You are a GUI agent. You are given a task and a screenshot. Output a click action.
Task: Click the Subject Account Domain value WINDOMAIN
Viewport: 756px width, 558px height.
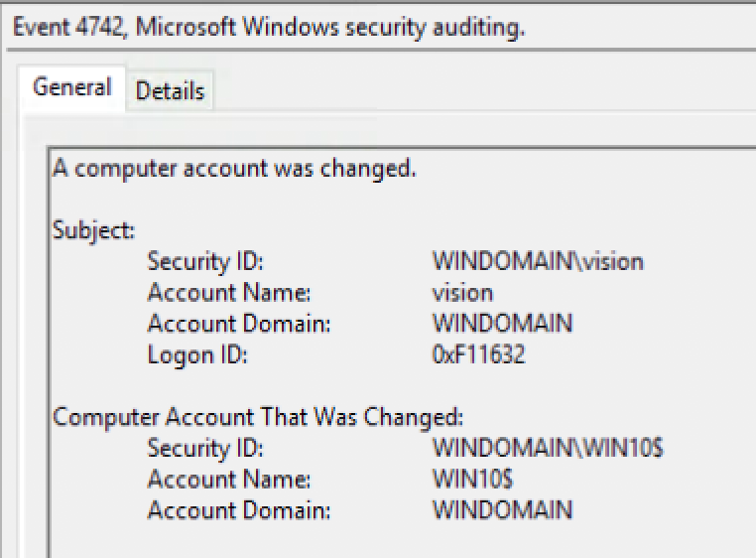coord(502,324)
